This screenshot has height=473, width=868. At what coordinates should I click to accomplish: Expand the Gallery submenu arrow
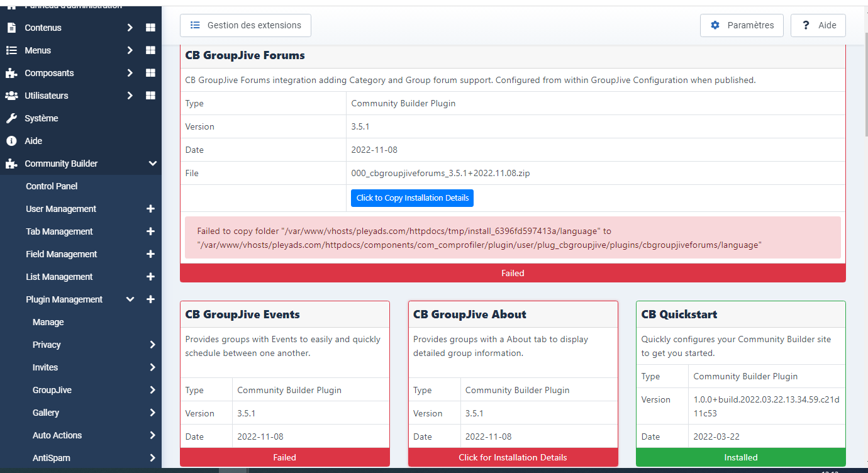click(152, 413)
